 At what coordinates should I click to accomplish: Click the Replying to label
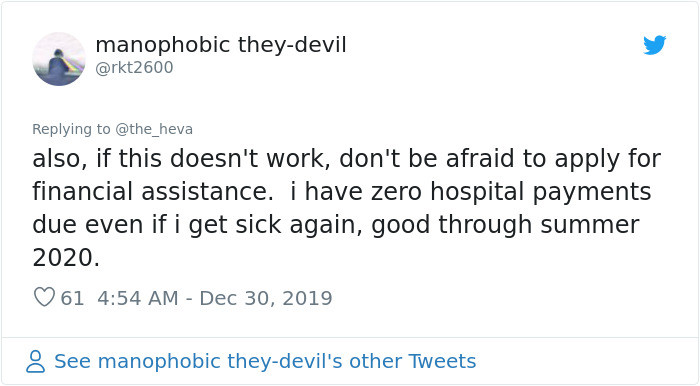(71, 129)
